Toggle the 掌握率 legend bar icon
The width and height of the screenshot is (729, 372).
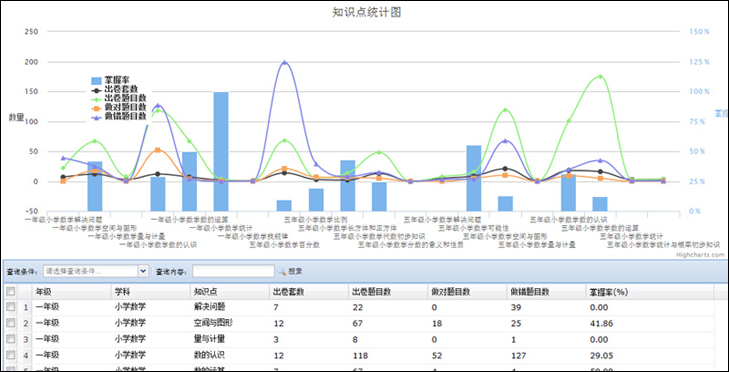tap(96, 80)
